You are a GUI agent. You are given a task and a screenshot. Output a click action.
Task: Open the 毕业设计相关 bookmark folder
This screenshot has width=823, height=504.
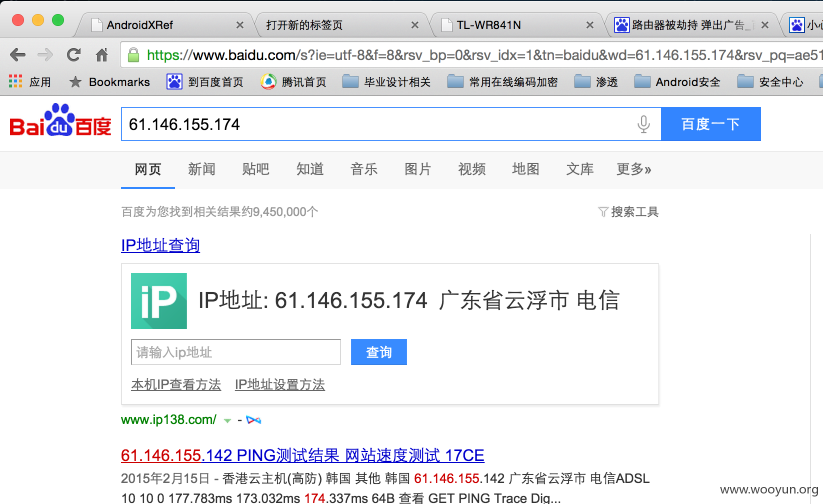click(x=386, y=81)
